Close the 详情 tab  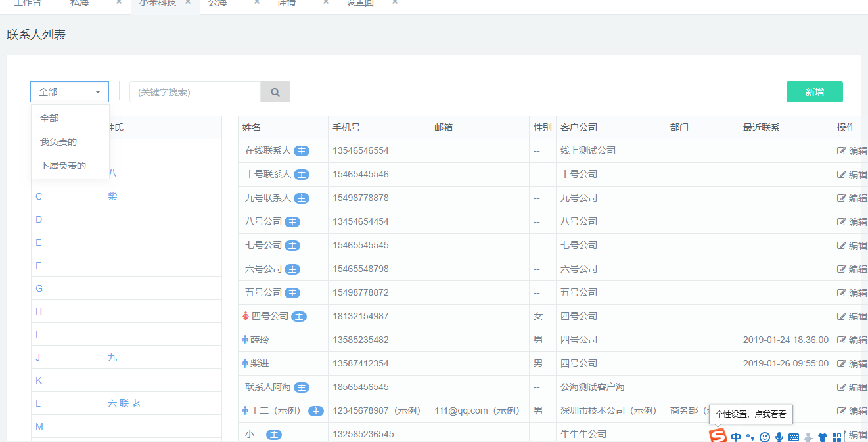pyautogui.click(x=326, y=2)
